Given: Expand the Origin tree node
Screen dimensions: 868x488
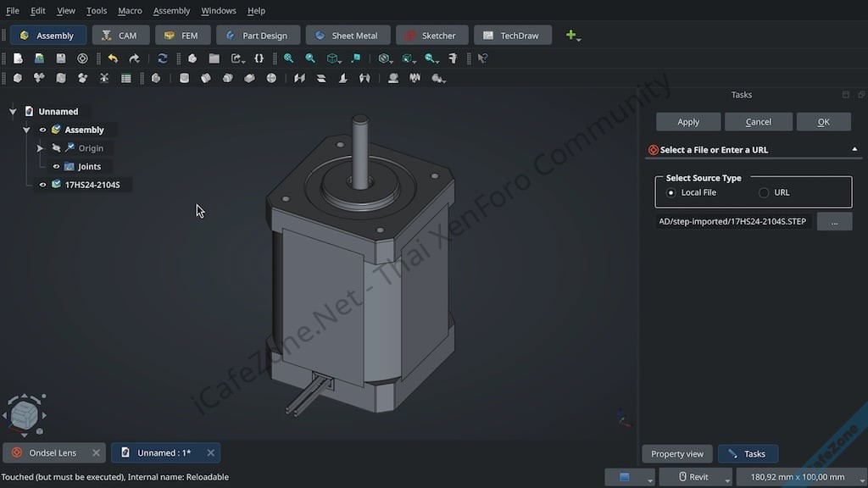Looking at the screenshot, I should click(x=40, y=148).
